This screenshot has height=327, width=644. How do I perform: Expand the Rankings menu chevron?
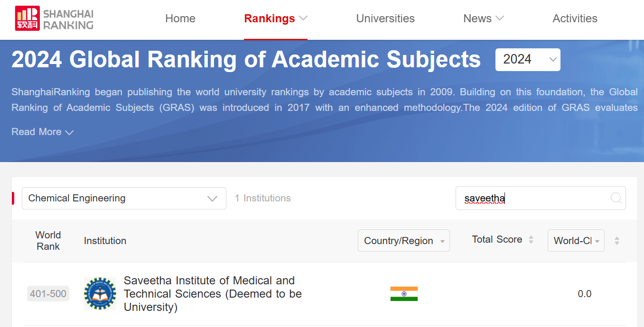click(303, 18)
